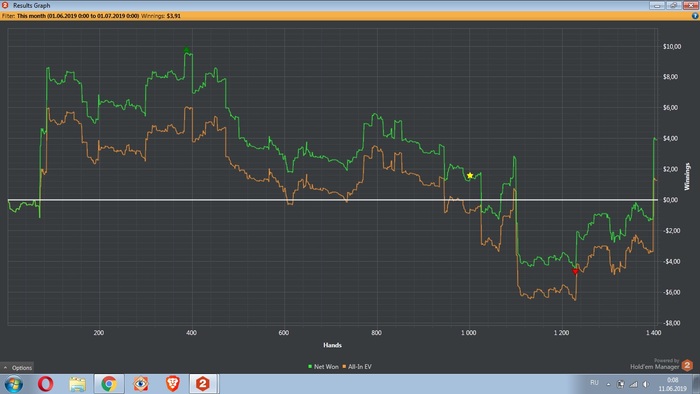Viewport: 700px width, 394px height.
Task: Open help info icon on filter bar
Action: point(695,16)
